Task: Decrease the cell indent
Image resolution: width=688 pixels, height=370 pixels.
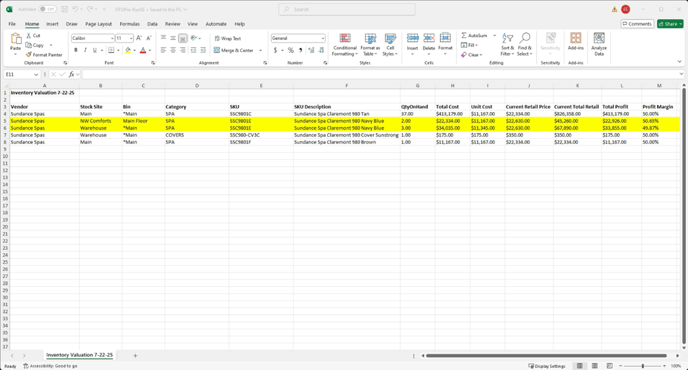Action: [x=193, y=50]
